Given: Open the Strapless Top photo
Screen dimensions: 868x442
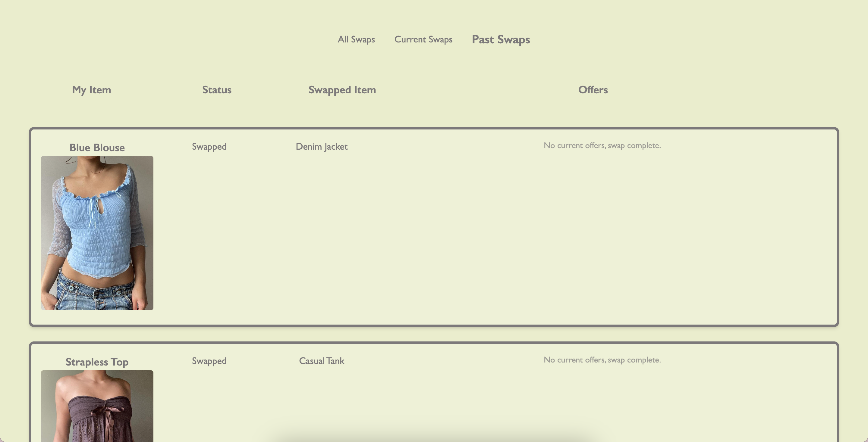Looking at the screenshot, I should click(97, 406).
